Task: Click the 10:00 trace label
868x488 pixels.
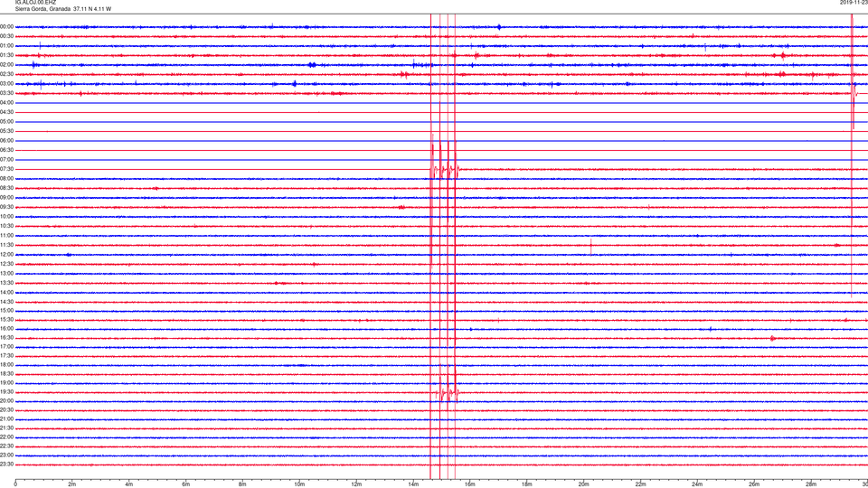Action: [7, 216]
